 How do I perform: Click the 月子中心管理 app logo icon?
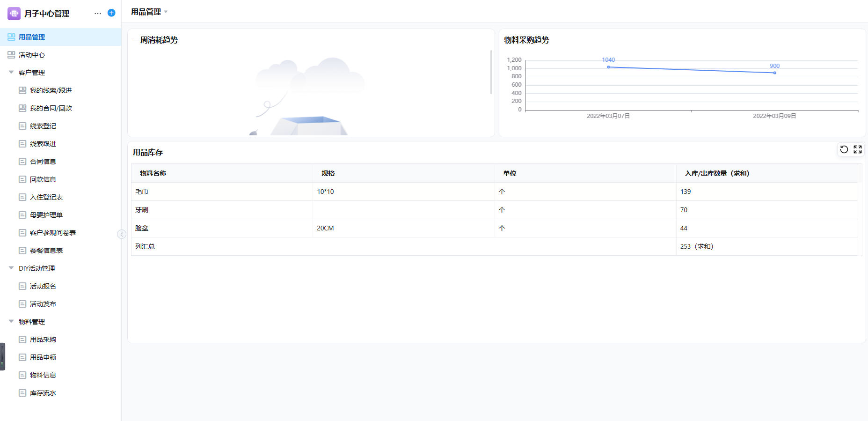[x=14, y=14]
